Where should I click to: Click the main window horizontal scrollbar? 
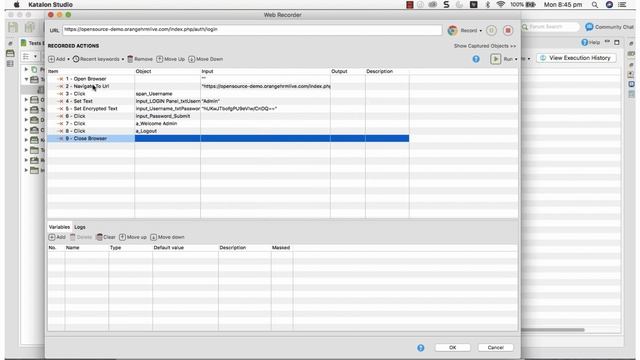click(x=553, y=330)
